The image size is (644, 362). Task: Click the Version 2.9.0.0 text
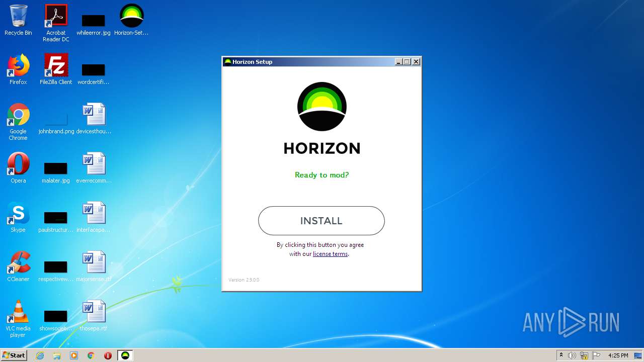244,280
